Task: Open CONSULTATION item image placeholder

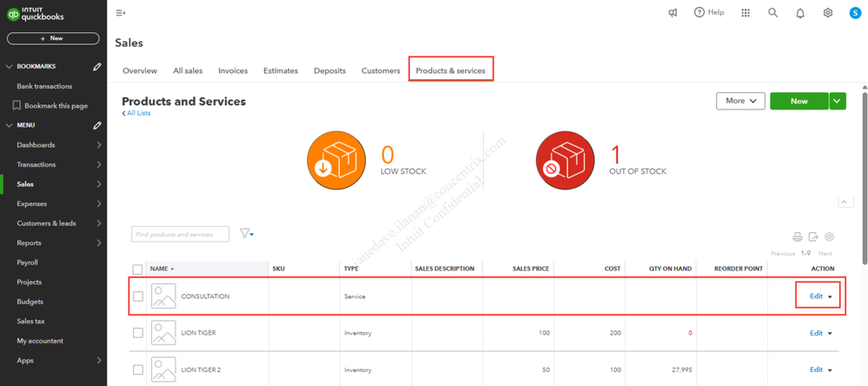Action: pyautogui.click(x=163, y=296)
